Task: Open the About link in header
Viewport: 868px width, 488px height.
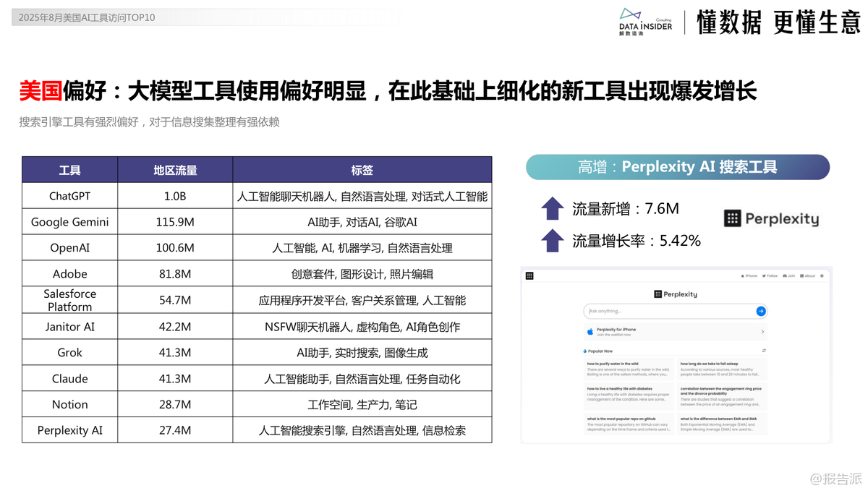Action: pos(808,275)
